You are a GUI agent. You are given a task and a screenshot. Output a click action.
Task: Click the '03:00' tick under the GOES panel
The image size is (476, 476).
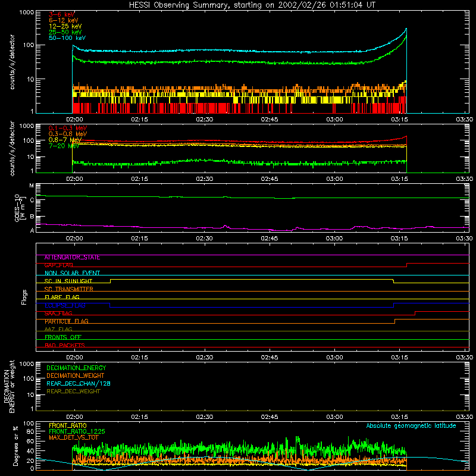[334, 239]
